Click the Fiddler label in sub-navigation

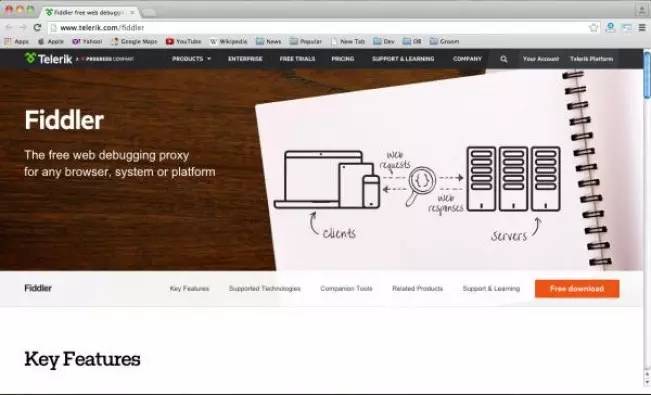click(x=38, y=288)
